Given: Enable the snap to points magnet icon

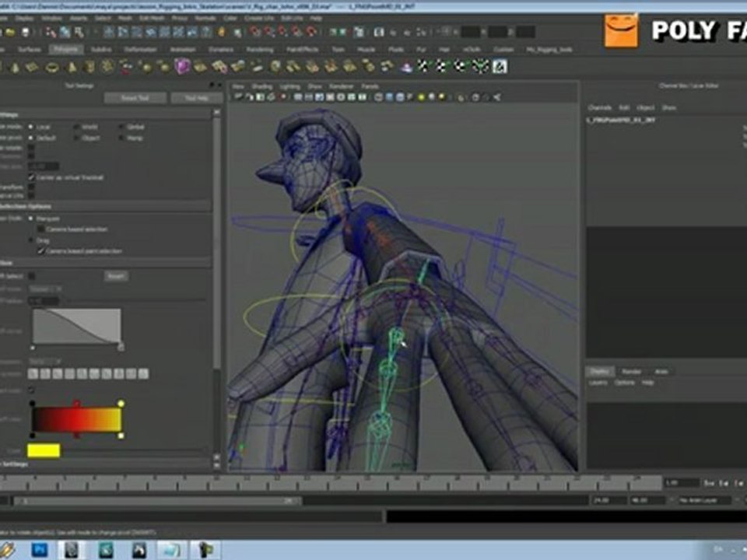Looking at the screenshot, I should click(283, 32).
